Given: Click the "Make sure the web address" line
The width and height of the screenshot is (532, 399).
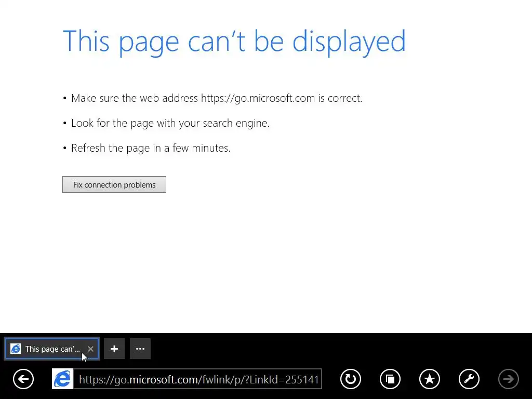Looking at the screenshot, I should point(217,98).
